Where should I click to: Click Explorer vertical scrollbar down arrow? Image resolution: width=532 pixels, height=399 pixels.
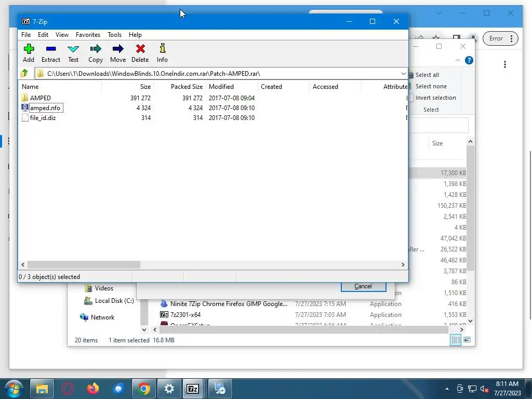470,321
